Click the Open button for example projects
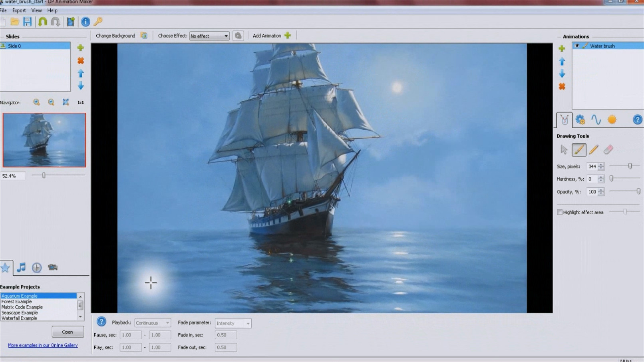644x362 pixels. 68,332
